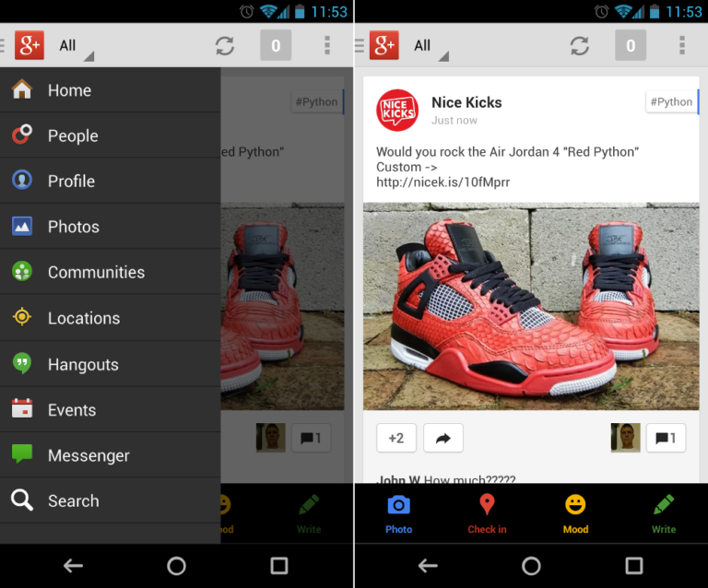Image resolution: width=708 pixels, height=588 pixels.
Task: Tap Android recent apps button on left screen
Action: pyautogui.click(x=279, y=566)
